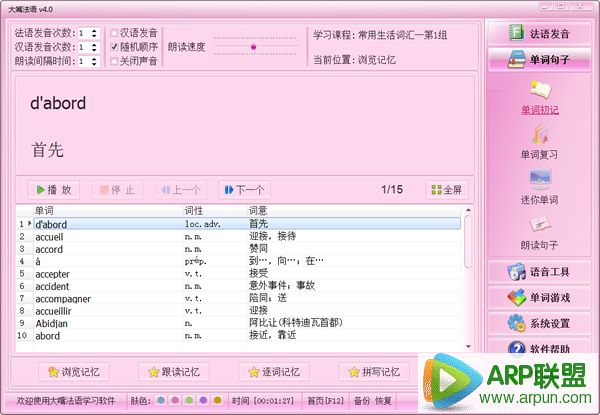Image resolution: width=600 pixels, height=415 pixels.
Task: Change 朗读间隔时间 spinner value
Action: (95, 61)
